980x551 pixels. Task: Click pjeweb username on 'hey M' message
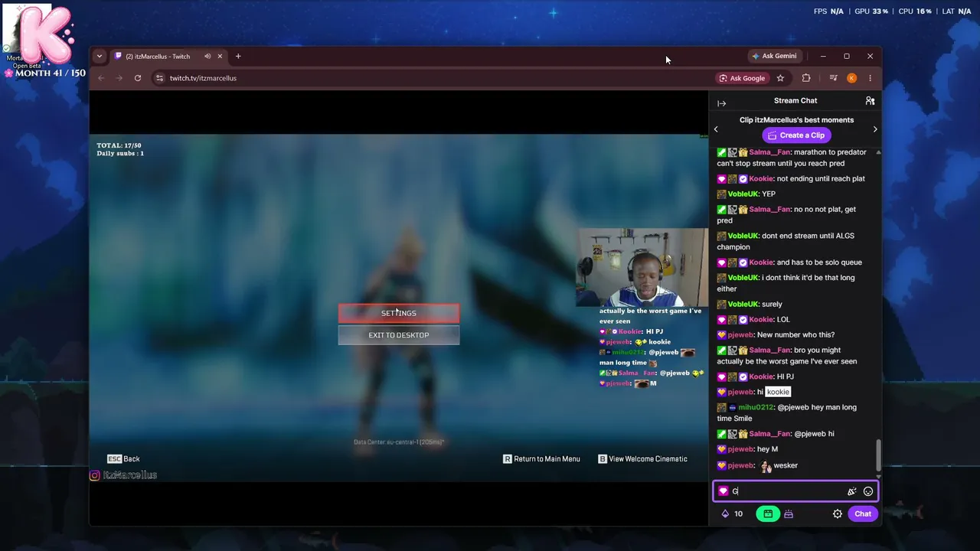click(740, 449)
